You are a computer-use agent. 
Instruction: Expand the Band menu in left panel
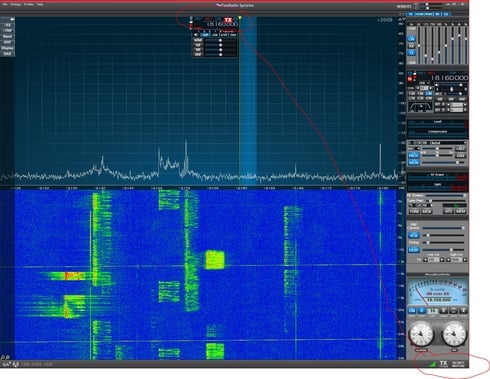pos(7,36)
